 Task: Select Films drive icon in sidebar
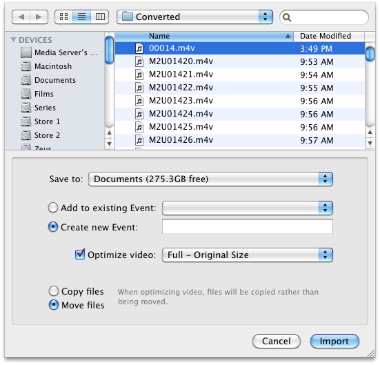(x=26, y=94)
